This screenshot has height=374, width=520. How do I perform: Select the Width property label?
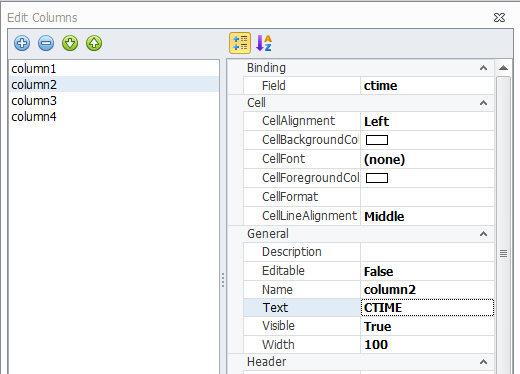[x=278, y=345]
